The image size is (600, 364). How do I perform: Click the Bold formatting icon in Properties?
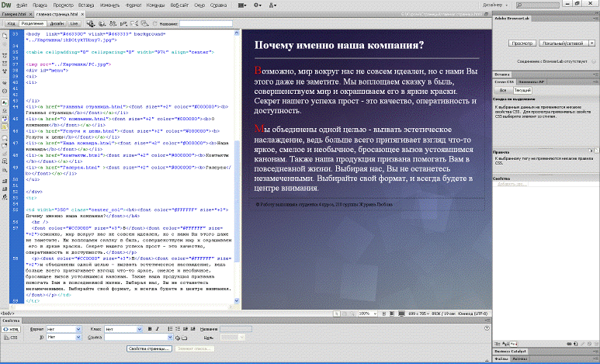point(150,328)
